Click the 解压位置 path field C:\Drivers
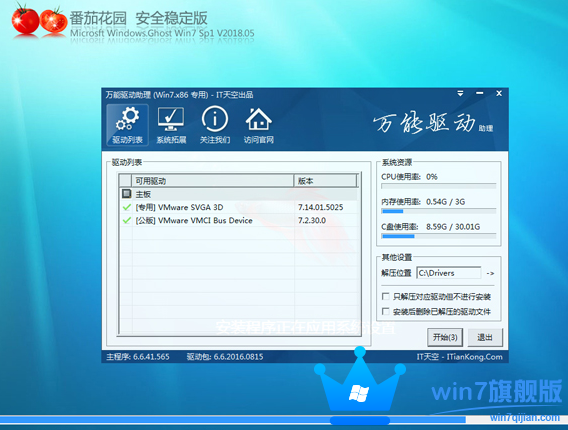Viewport: 568px width, 430px height. click(449, 273)
